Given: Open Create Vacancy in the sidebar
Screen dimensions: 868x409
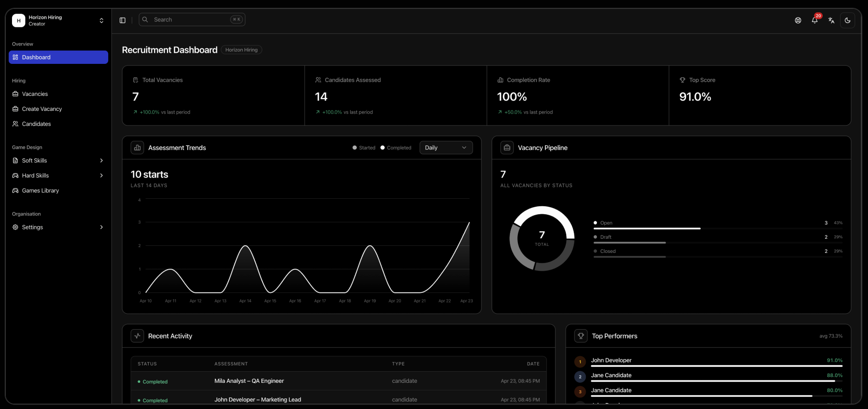Looking at the screenshot, I should tap(59, 109).
